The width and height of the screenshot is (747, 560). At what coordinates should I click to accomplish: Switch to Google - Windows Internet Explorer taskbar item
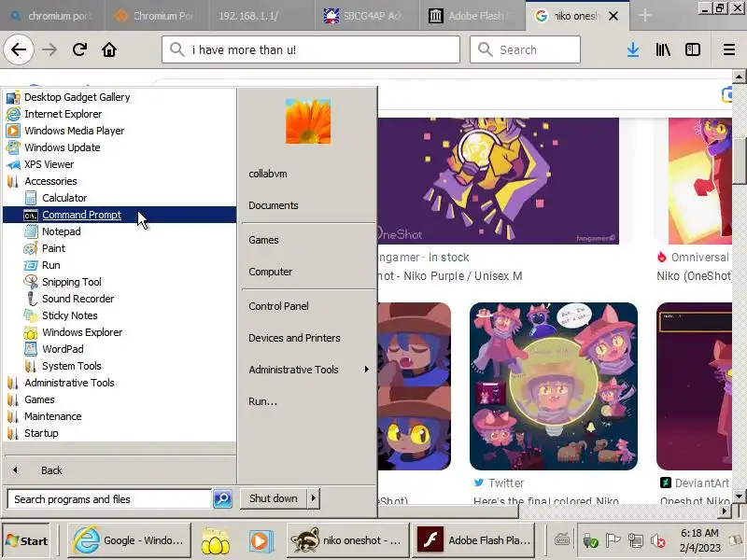click(129, 540)
